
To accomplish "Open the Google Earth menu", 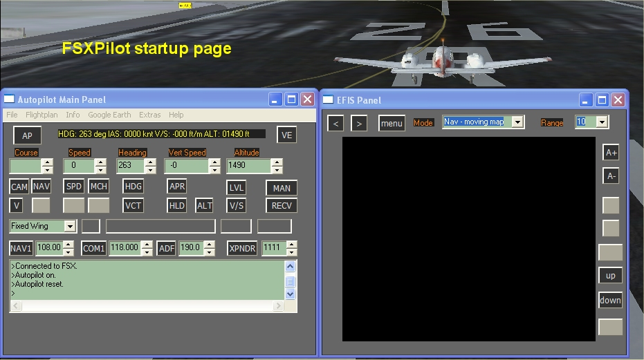I will 109,115.
